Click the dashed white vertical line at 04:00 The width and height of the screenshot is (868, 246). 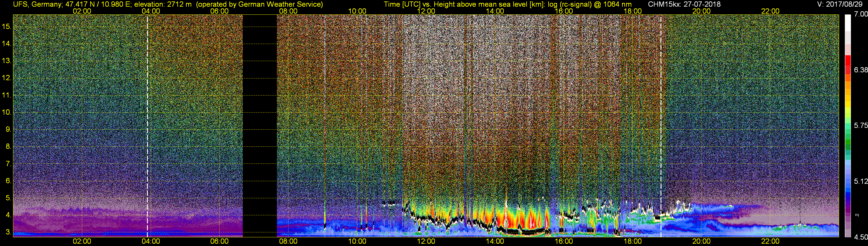click(148, 126)
